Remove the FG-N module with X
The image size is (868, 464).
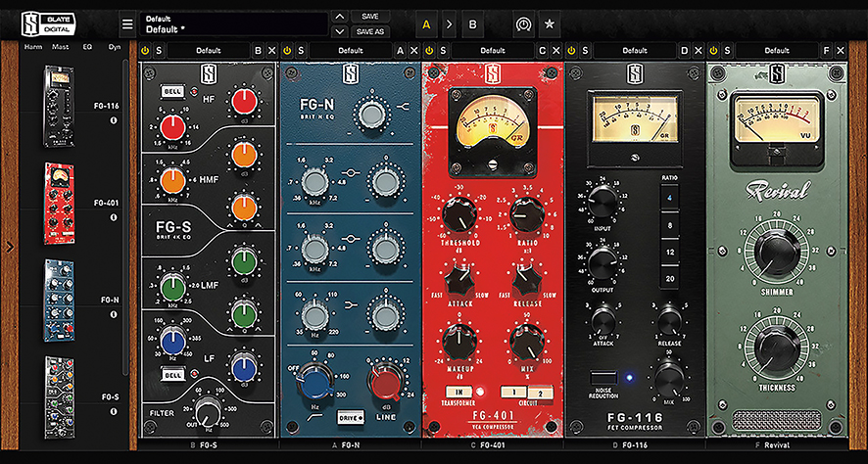(414, 51)
